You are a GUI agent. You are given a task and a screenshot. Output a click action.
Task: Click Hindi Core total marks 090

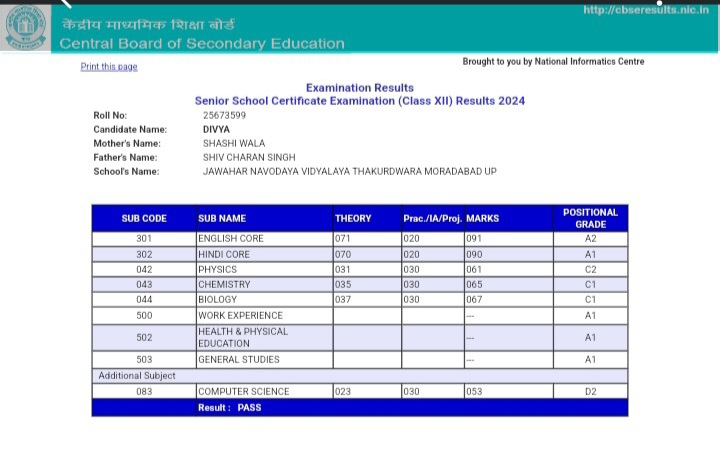474,254
